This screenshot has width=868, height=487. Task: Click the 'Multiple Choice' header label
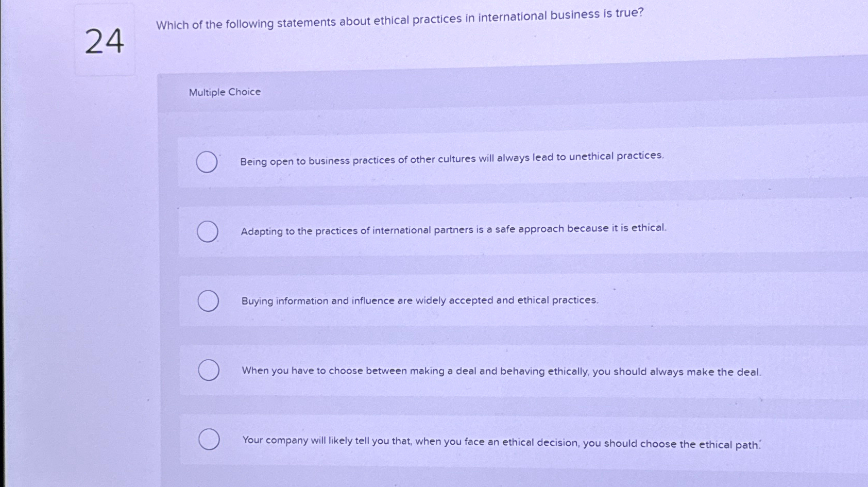pos(225,92)
